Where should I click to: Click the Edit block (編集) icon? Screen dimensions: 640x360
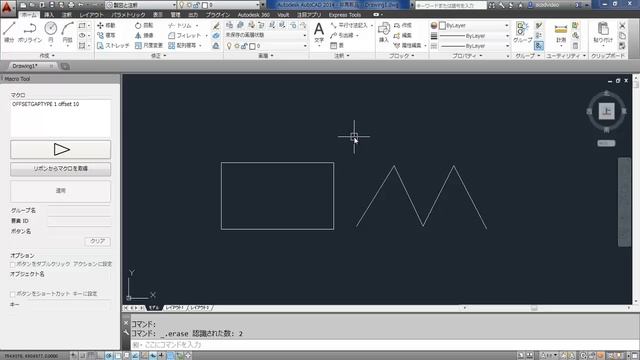pyautogui.click(x=402, y=36)
